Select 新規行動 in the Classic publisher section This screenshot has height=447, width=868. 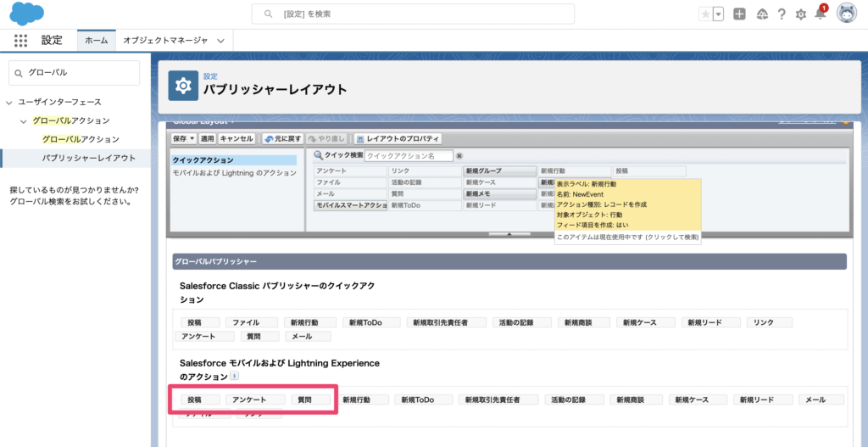pyautogui.click(x=309, y=322)
